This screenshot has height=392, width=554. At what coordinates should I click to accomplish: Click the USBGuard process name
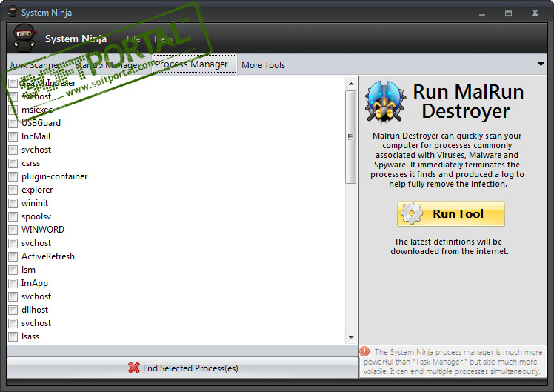click(41, 123)
